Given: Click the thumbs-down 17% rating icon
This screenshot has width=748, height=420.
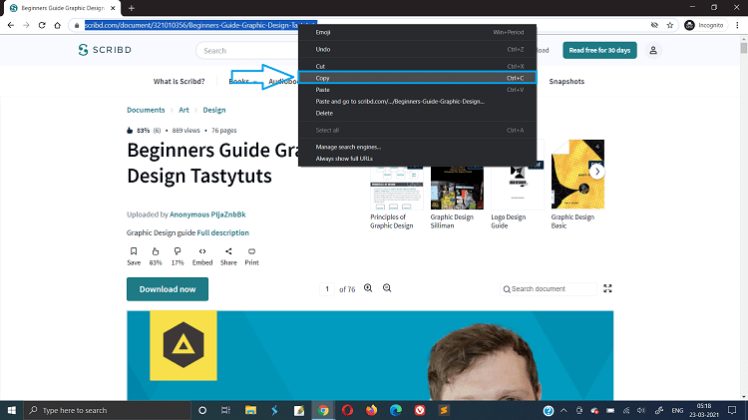Looking at the screenshot, I should pyautogui.click(x=178, y=251).
